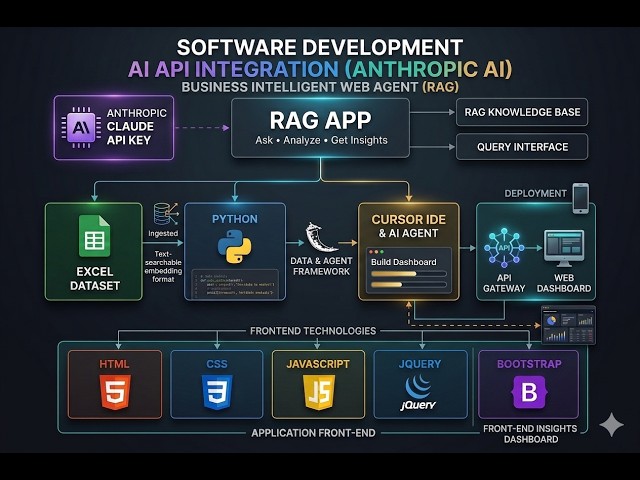Click the QUERY INTERFACE box
Image resolution: width=640 pixels, height=480 pixels.
tap(522, 147)
